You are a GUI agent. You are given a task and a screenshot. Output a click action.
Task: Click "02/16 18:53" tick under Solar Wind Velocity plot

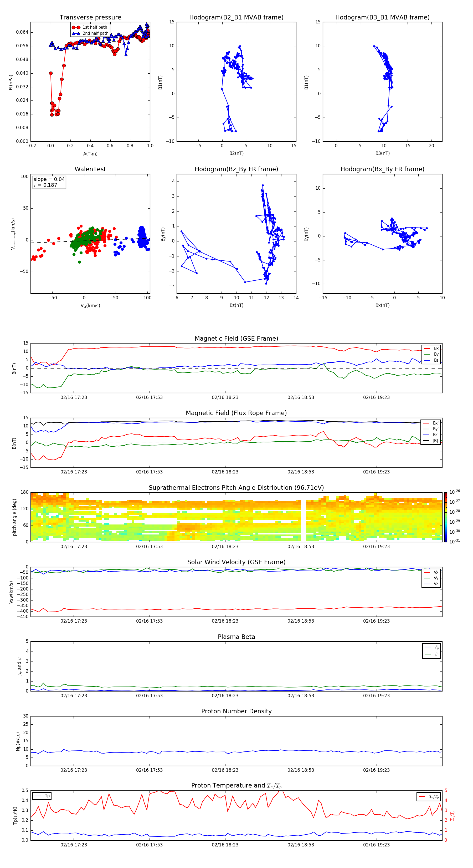301,621
